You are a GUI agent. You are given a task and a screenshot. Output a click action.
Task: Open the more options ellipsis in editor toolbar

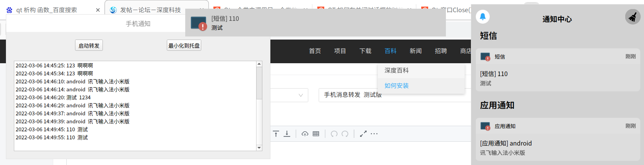pos(374,134)
